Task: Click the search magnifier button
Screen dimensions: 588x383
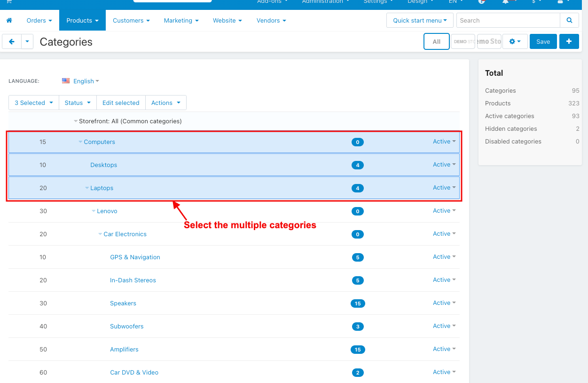Action: 569,20
